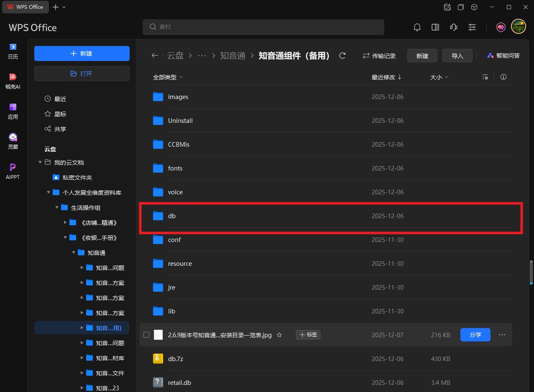Open the 稻壳AI sidebar icon
The image size is (534, 392).
pyautogui.click(x=13, y=81)
